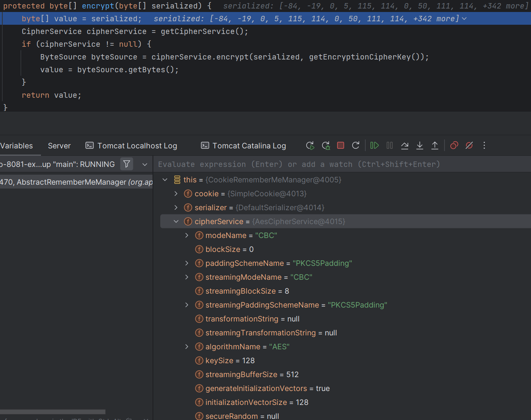Screen dimensions: 531x420
Task: Click the Restart frame reload icon
Action: (356, 145)
